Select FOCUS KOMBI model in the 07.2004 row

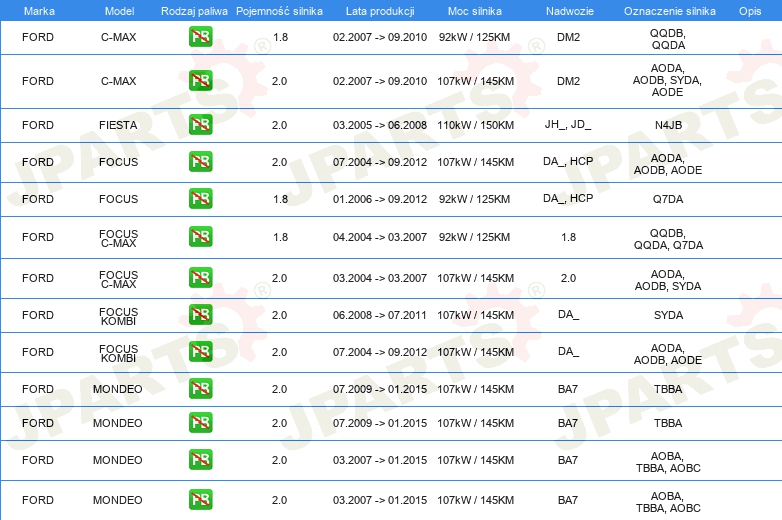[118, 353]
